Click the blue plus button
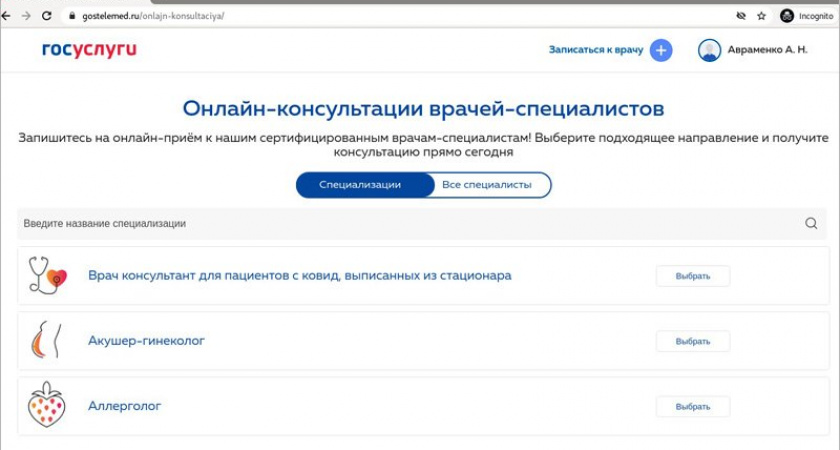This screenshot has height=450, width=840. tap(661, 50)
